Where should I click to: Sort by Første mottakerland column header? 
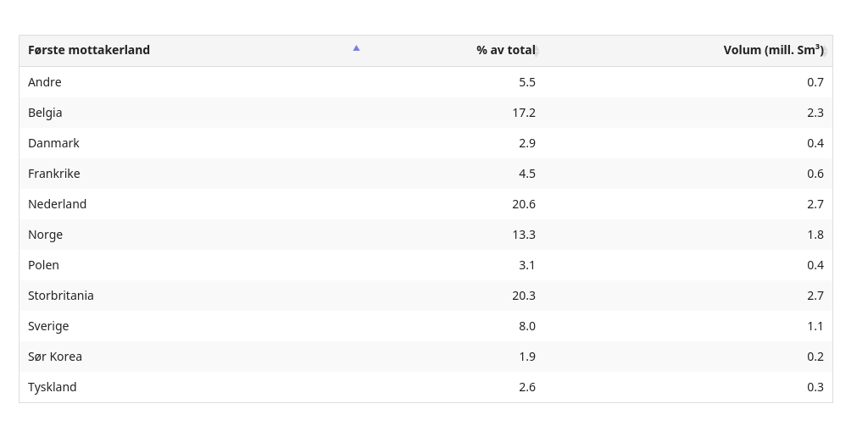click(x=89, y=50)
